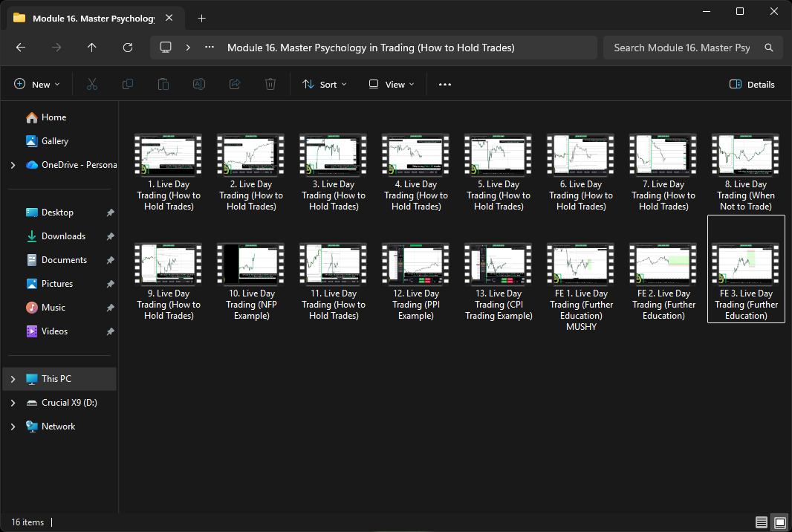The image size is (792, 532).
Task: Click the Delete trash bin icon
Action: click(270, 85)
